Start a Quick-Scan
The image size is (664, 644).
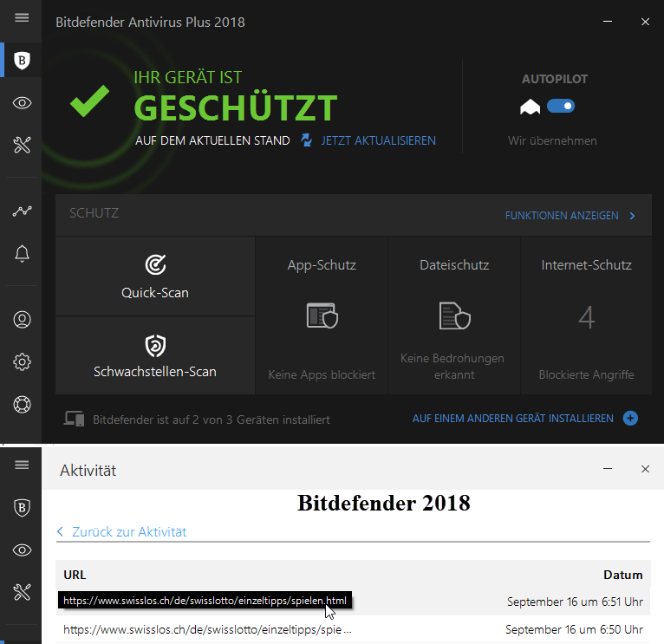click(155, 276)
